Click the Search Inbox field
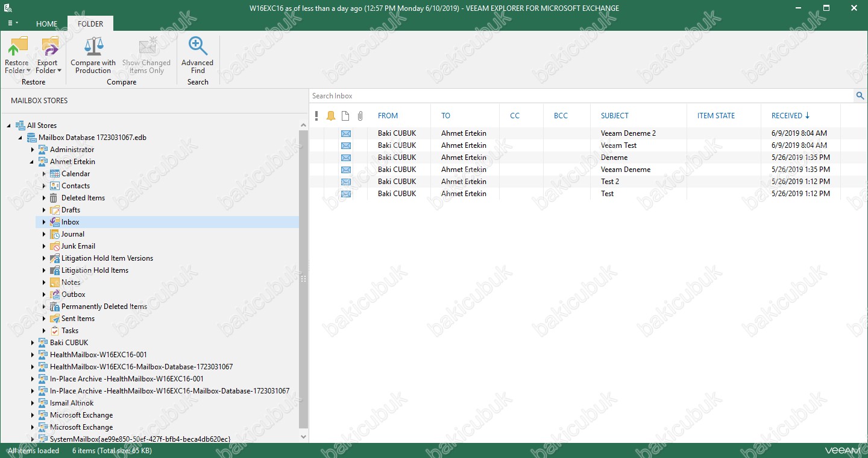Viewport: 868px width, 458px height. click(581, 96)
